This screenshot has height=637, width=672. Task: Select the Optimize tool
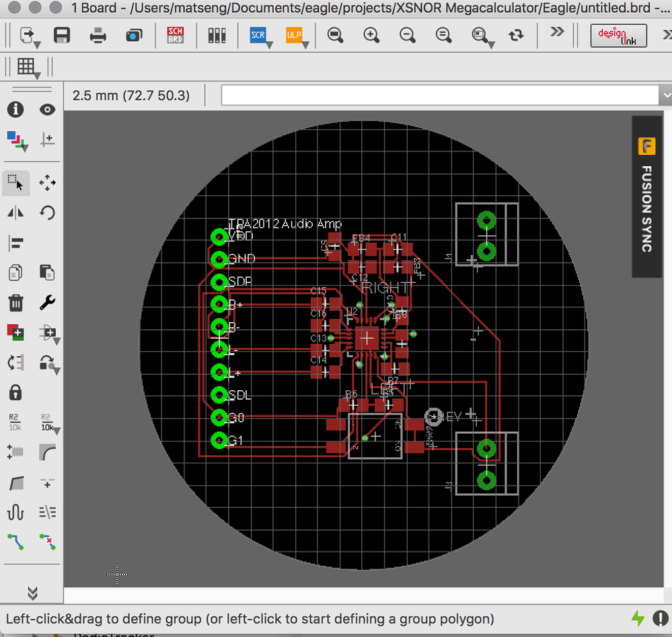point(47,484)
